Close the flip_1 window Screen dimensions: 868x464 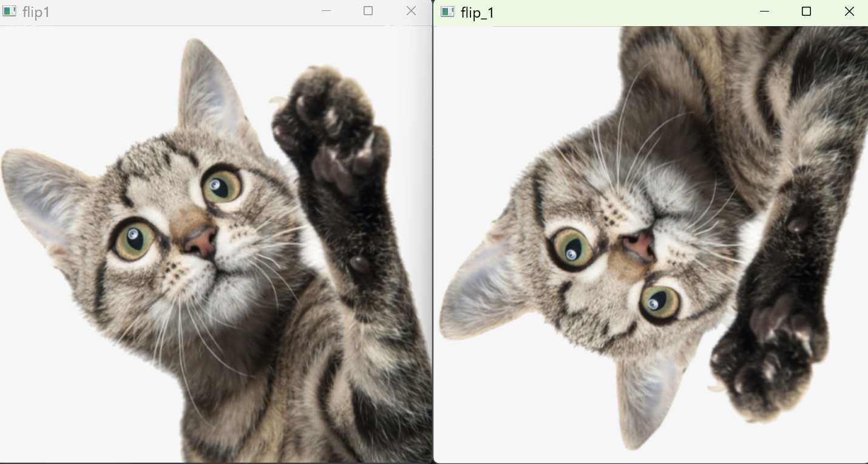click(x=849, y=12)
